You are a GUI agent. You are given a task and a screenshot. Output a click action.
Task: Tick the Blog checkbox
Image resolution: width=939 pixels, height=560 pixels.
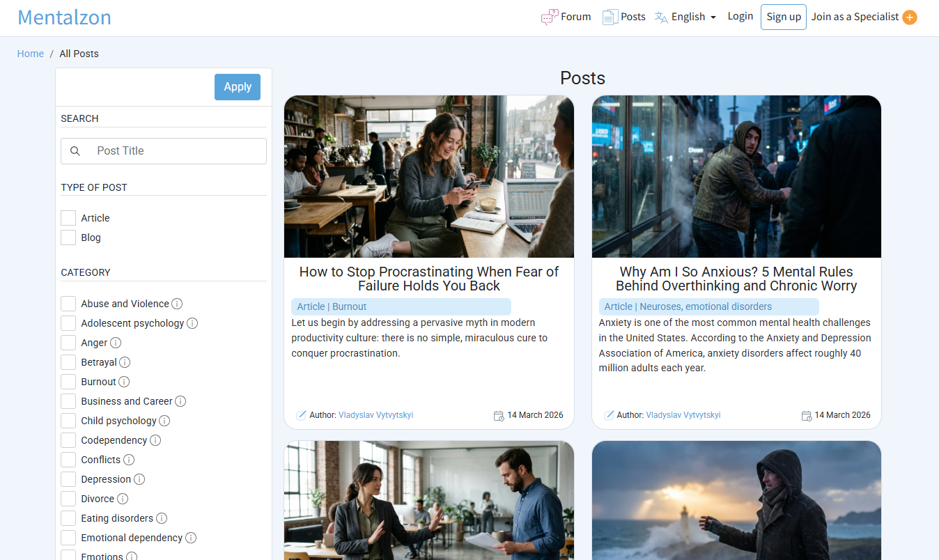click(68, 238)
